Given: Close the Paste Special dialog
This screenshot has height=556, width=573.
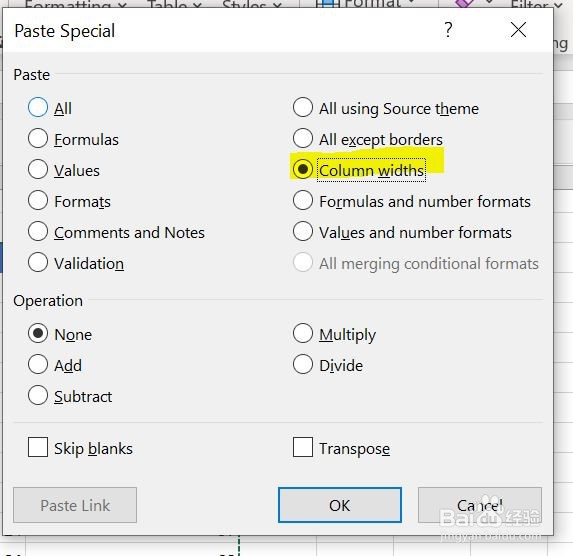Looking at the screenshot, I should click(518, 30).
